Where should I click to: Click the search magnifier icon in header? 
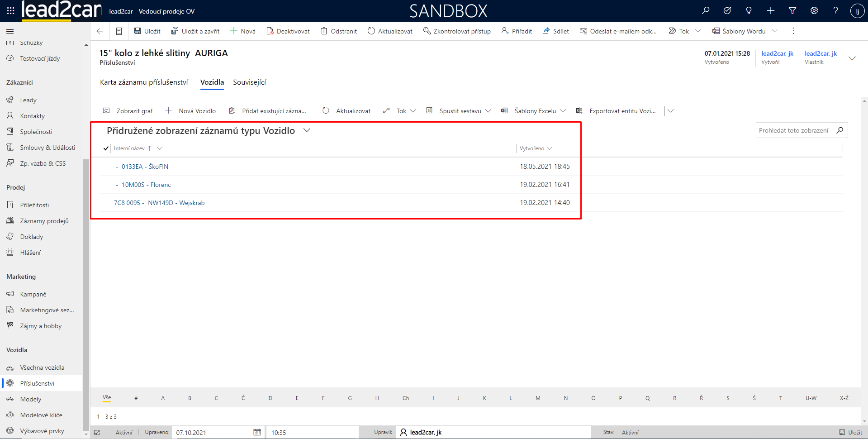point(706,10)
